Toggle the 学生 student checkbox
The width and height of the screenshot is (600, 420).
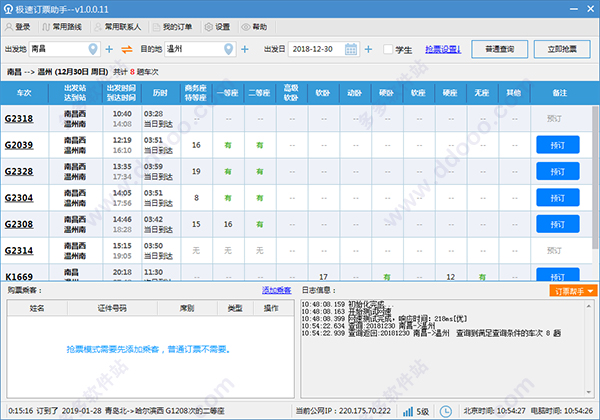[388, 49]
